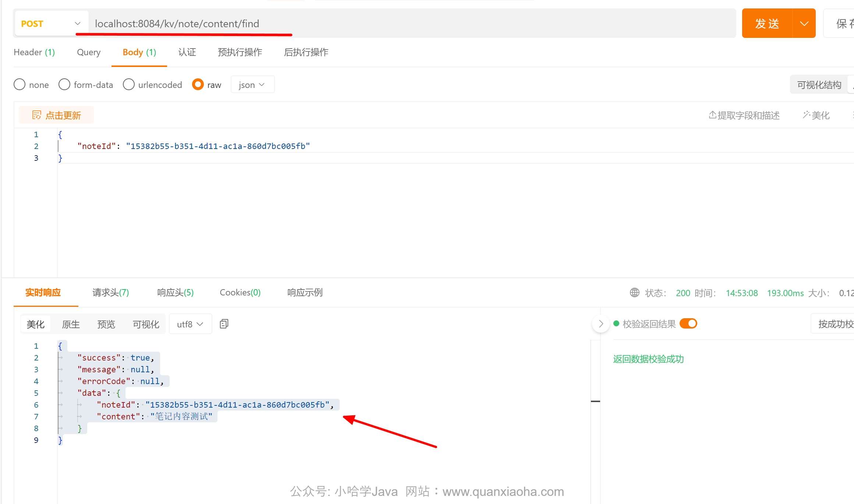854x504 pixels.
Task: Click the 美化 beautify wand icon
Action: pos(806,115)
